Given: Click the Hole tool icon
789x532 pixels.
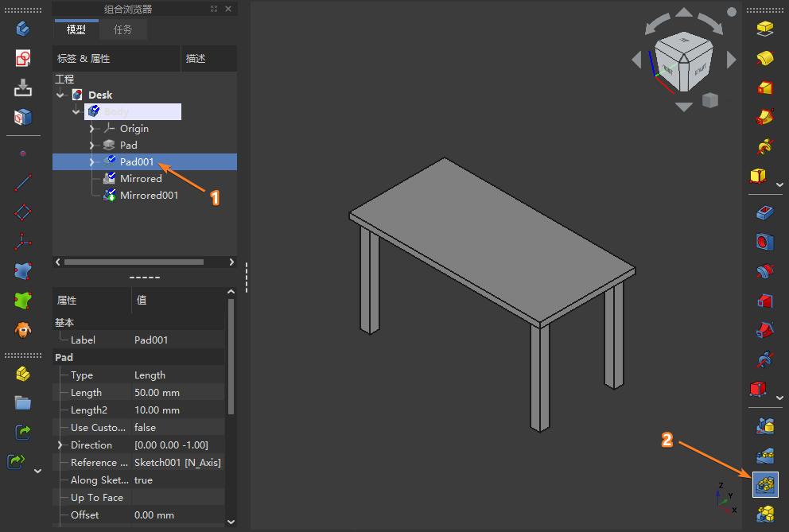Looking at the screenshot, I should point(765,242).
